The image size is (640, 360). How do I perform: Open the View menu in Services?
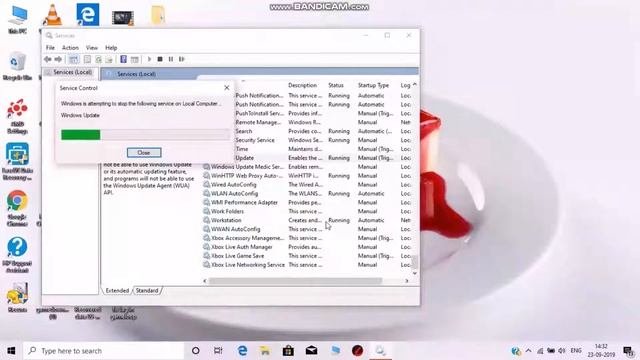(x=92, y=48)
